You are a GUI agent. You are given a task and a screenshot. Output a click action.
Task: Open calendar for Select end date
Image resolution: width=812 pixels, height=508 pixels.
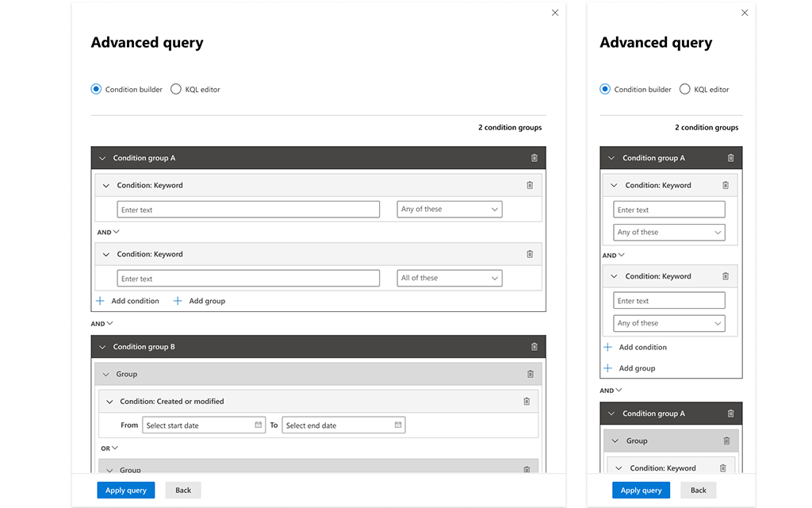398,425
